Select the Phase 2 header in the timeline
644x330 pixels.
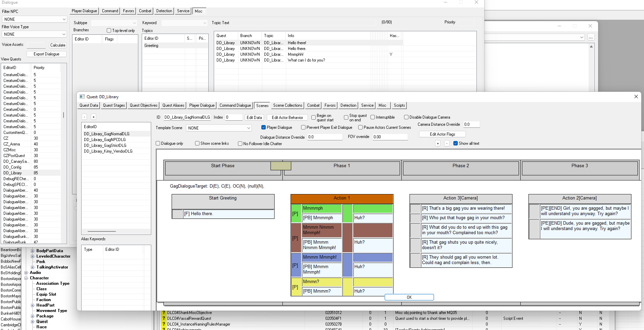point(461,168)
